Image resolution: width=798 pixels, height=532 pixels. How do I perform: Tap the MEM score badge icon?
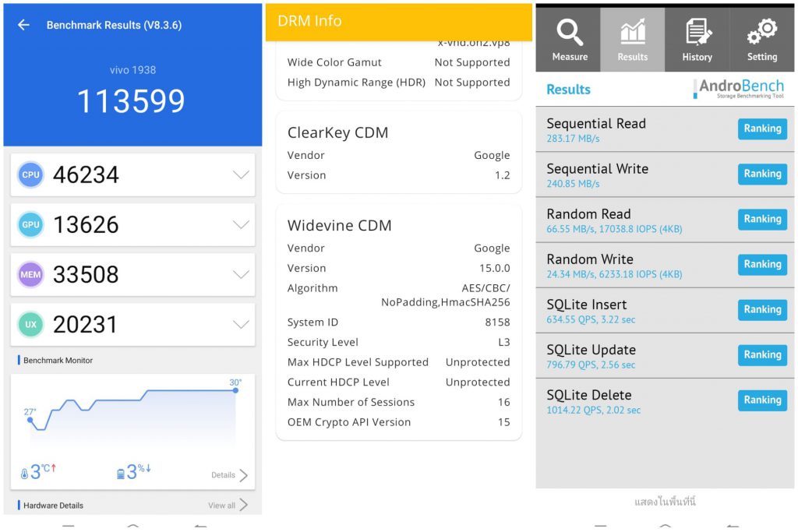click(x=30, y=274)
